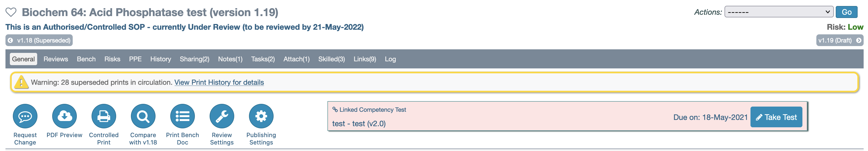Click the yellow warning triangle icon
868x151 pixels.
tap(21, 82)
